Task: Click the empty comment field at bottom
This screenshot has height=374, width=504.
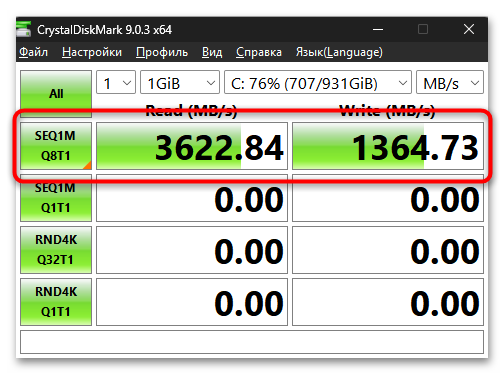Action: point(252,342)
